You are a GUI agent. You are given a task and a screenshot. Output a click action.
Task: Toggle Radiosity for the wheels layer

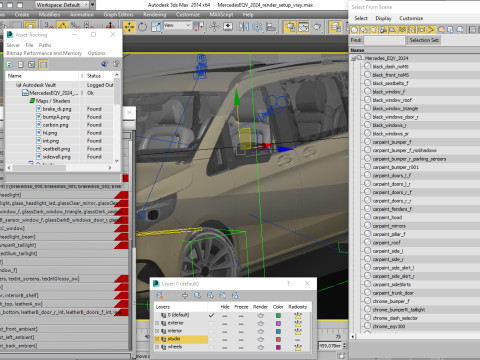tap(298, 347)
